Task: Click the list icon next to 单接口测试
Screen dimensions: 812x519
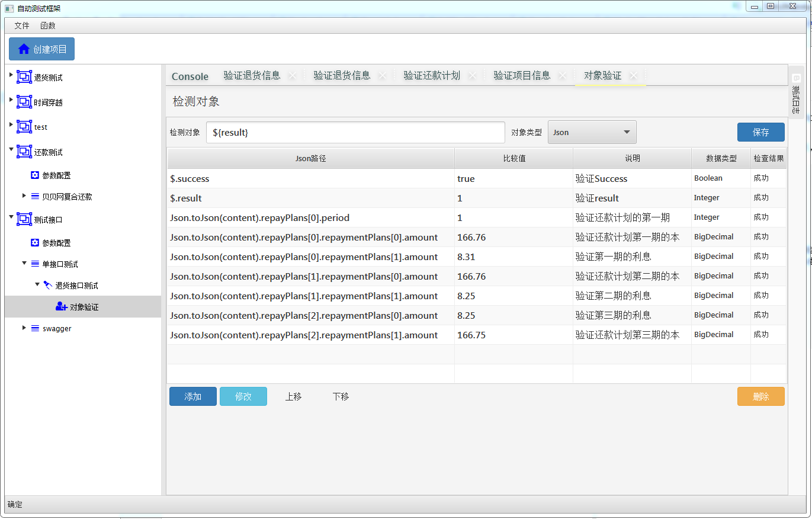Action: (x=35, y=264)
